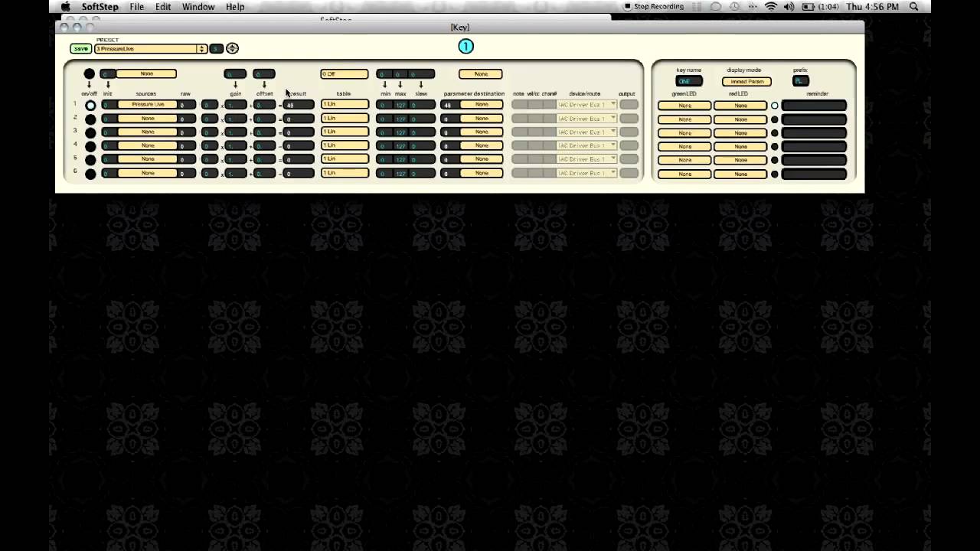
Task: Open the PRESET dropdown showing 3 PressureLive
Action: (x=151, y=49)
